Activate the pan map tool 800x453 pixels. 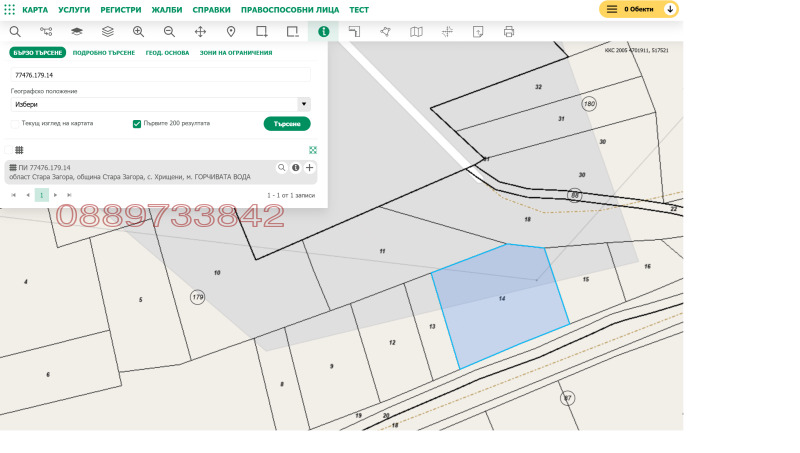pyautogui.click(x=200, y=32)
